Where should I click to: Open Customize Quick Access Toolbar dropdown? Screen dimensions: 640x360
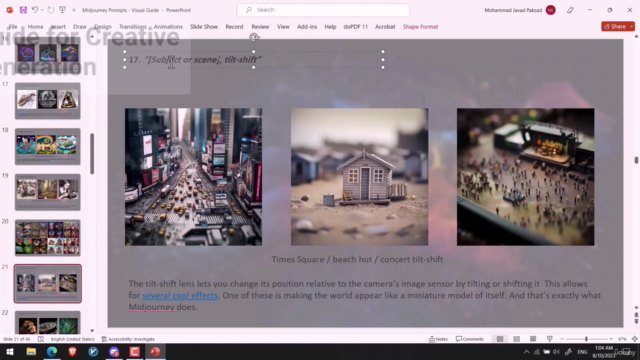coord(74,10)
